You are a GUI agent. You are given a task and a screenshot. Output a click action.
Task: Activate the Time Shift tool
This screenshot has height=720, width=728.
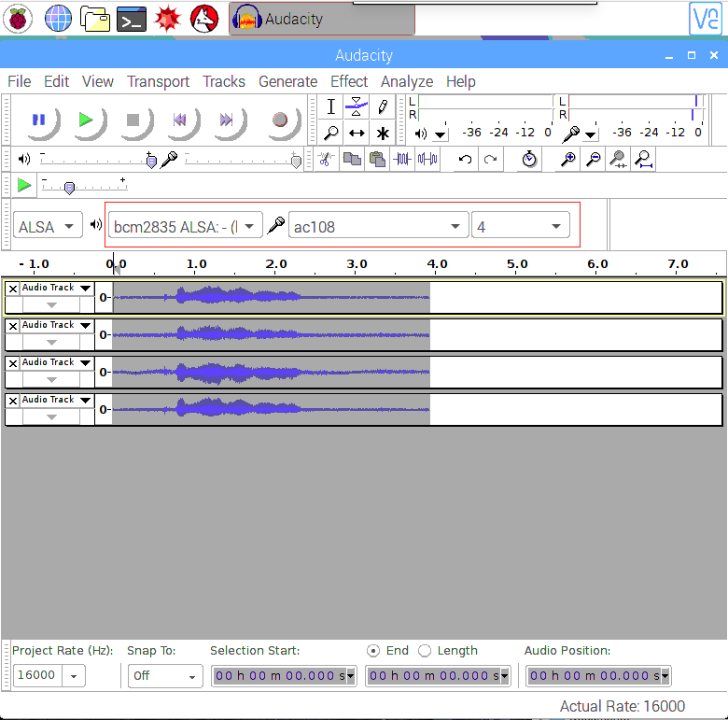(x=356, y=133)
